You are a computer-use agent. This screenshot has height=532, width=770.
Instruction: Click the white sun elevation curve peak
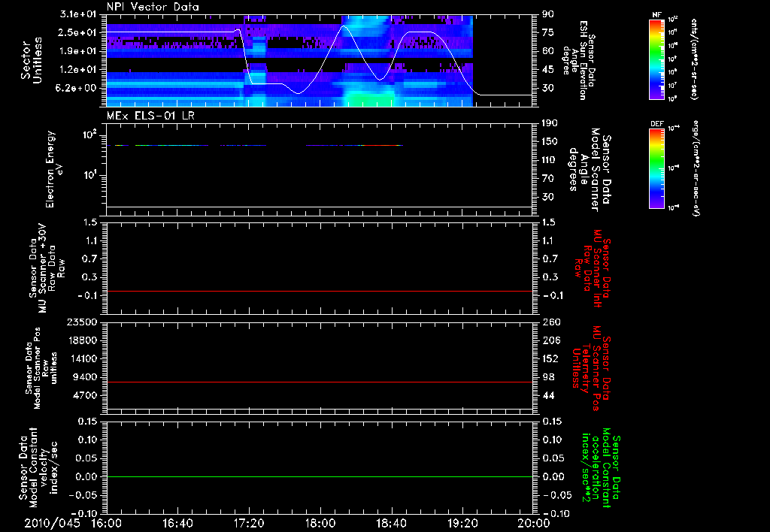click(x=343, y=26)
